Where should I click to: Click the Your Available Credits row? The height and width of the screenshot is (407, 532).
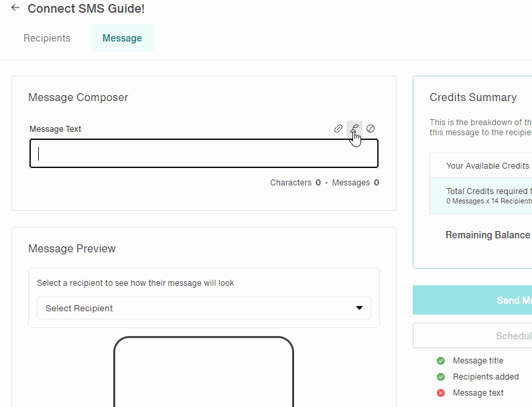coord(481,165)
